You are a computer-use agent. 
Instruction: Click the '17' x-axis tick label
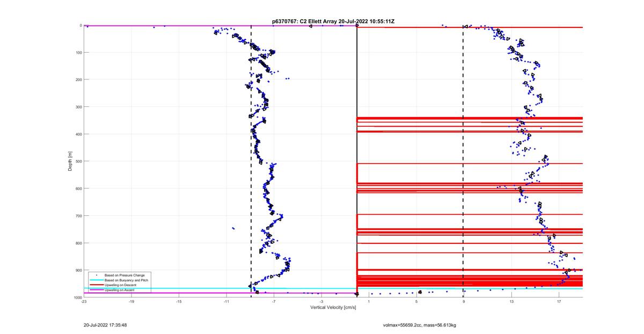(559, 302)
